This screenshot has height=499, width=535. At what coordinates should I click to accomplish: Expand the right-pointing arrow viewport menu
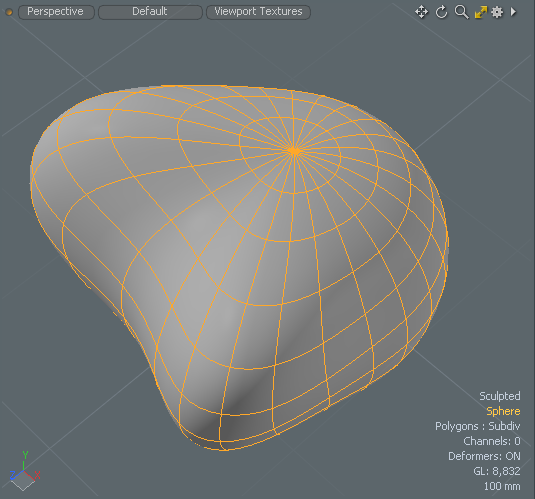[x=513, y=12]
